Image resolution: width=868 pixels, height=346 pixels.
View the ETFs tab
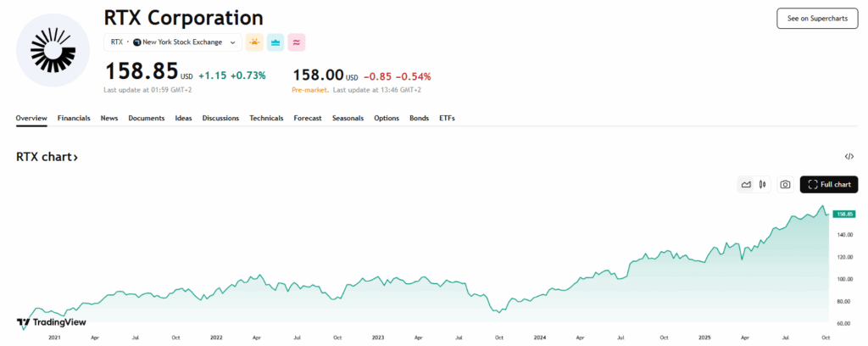[x=447, y=118]
